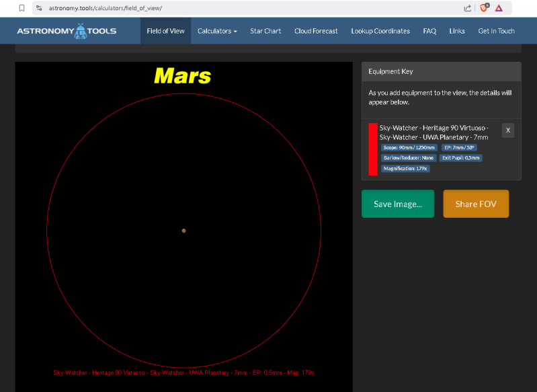Navigate to Lookup Coordinates
The width and height of the screenshot is (537, 392).
click(380, 31)
